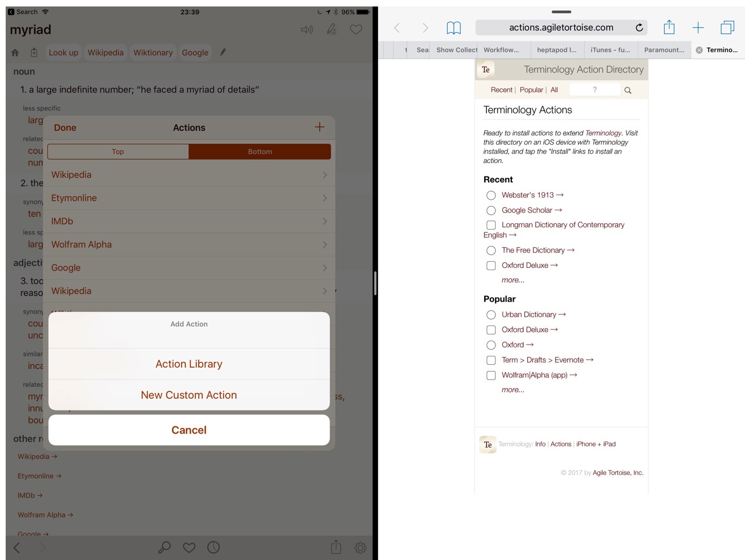This screenshot has width=745, height=560.
Task: Tap Done in Actions popup
Action: coord(65,127)
